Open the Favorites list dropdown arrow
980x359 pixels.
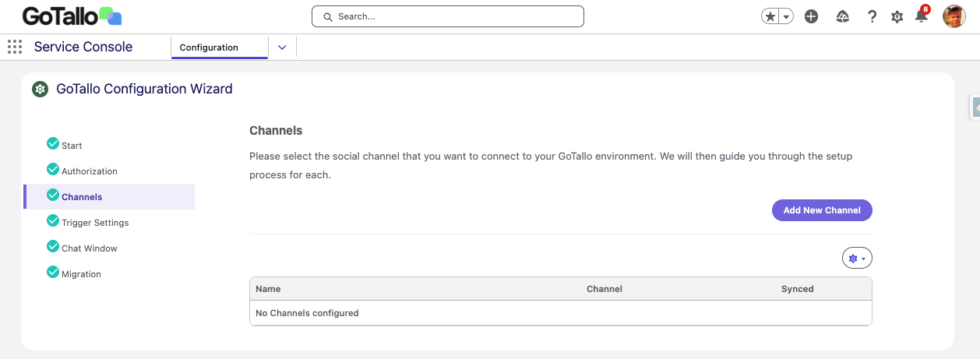coord(787,16)
